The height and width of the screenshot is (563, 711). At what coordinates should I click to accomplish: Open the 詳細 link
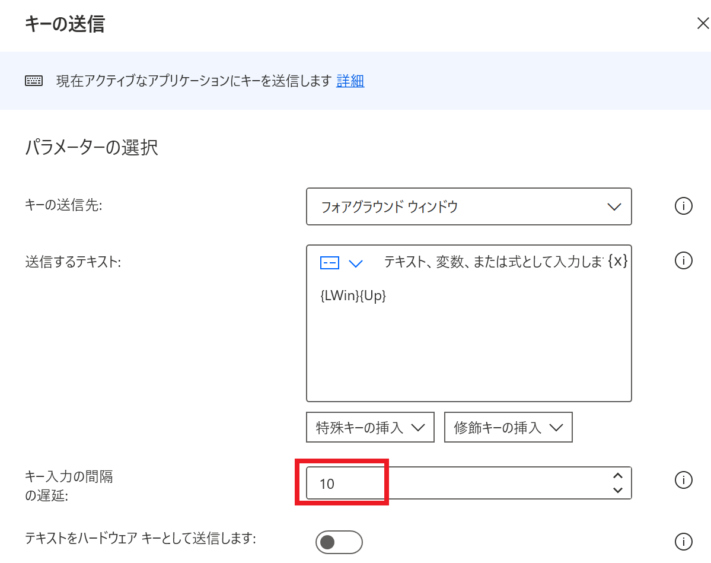(350, 81)
